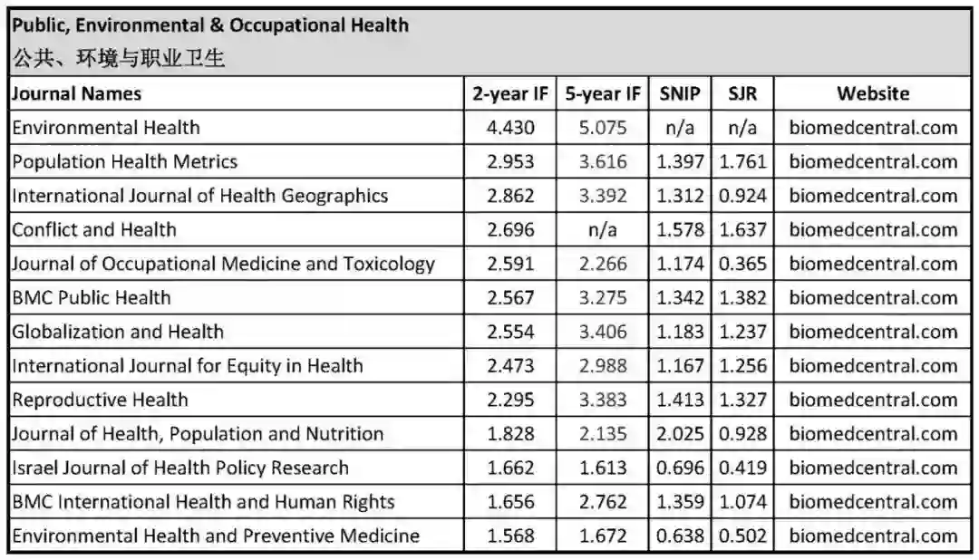The height and width of the screenshot is (560, 979).
Task: Click the SJR value 0.365
Action: (742, 264)
